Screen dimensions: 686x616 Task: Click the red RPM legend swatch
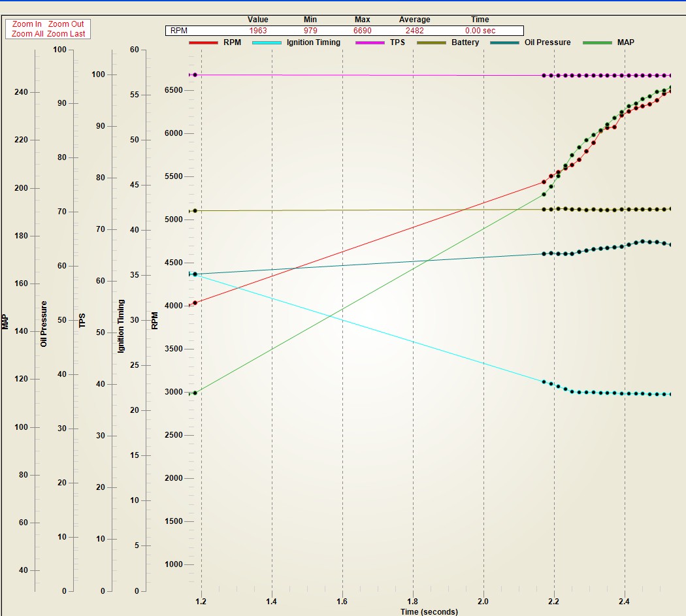click(203, 42)
